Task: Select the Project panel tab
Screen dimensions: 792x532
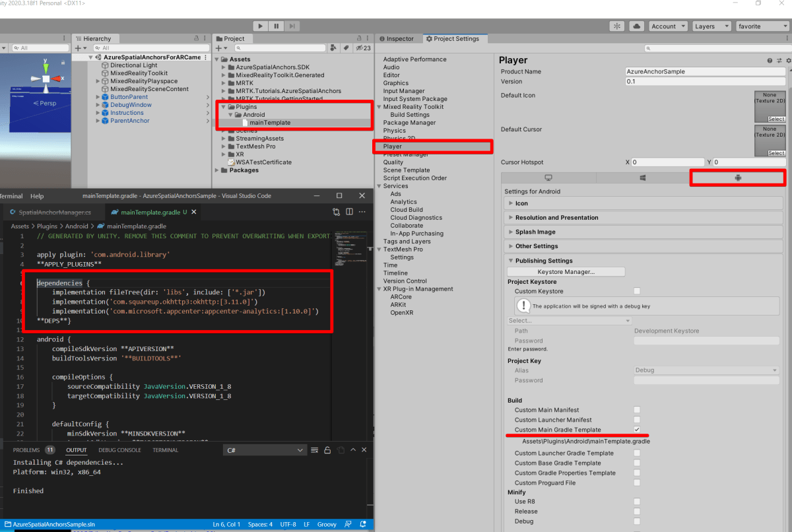Action: 230,38
